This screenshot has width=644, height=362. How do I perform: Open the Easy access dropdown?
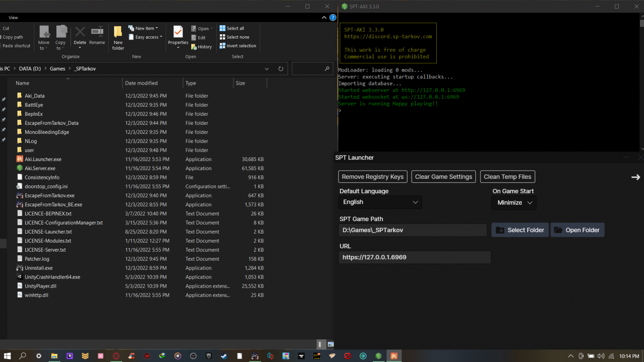145,37
